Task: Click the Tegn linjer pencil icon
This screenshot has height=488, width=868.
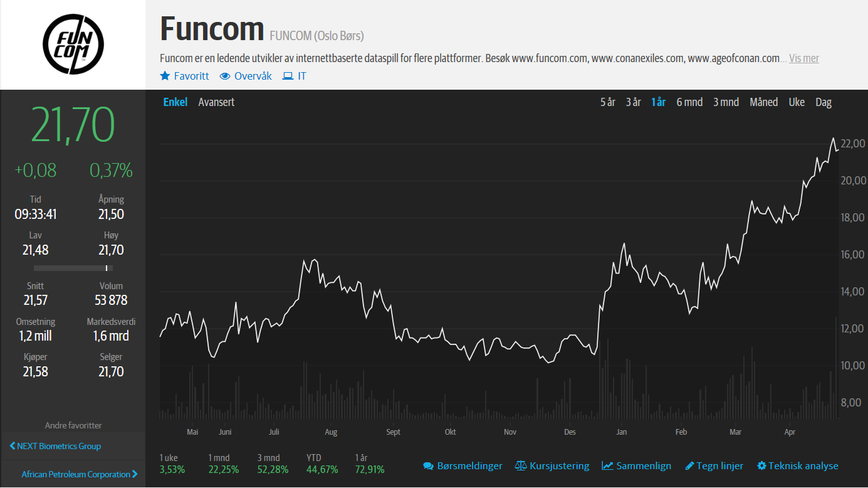Action: point(689,466)
